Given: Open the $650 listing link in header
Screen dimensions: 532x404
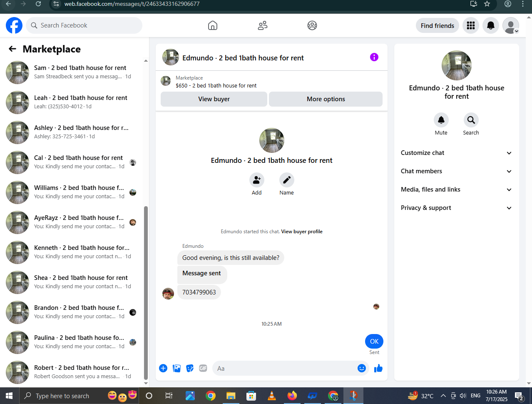Looking at the screenshot, I should [216, 85].
